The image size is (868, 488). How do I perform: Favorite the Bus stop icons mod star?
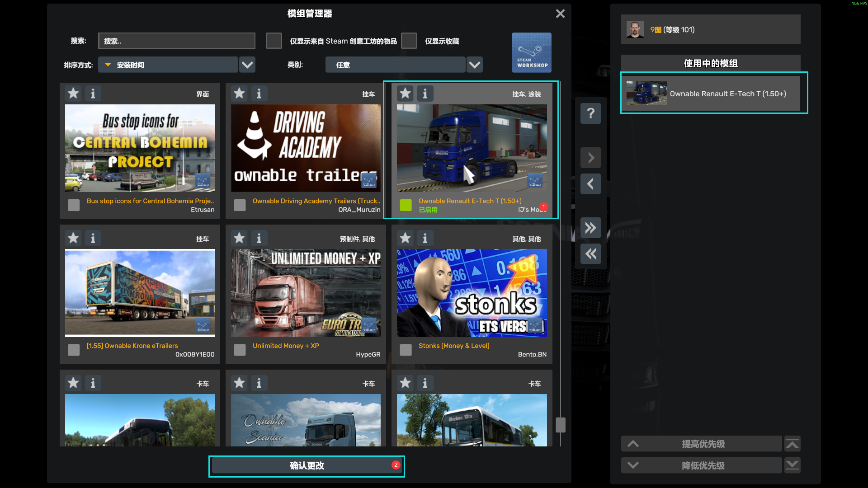(73, 94)
